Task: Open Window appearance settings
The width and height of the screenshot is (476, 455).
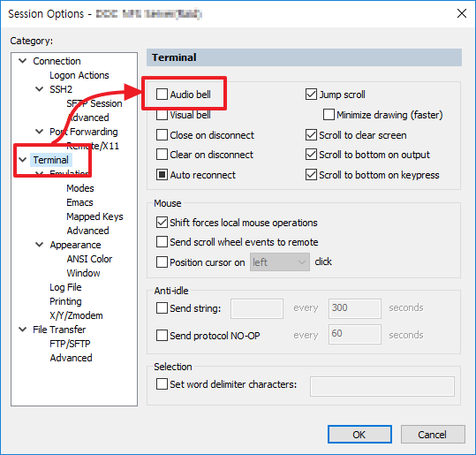Action: click(84, 273)
